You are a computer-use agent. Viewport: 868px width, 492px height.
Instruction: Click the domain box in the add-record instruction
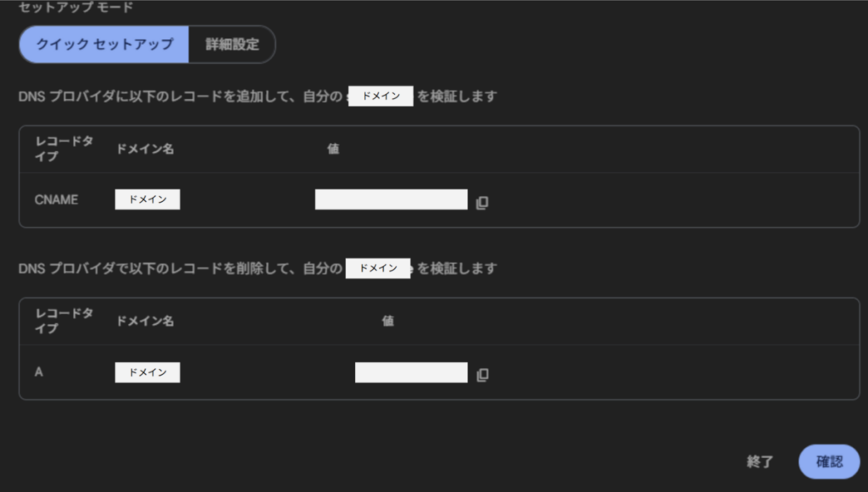coord(381,97)
